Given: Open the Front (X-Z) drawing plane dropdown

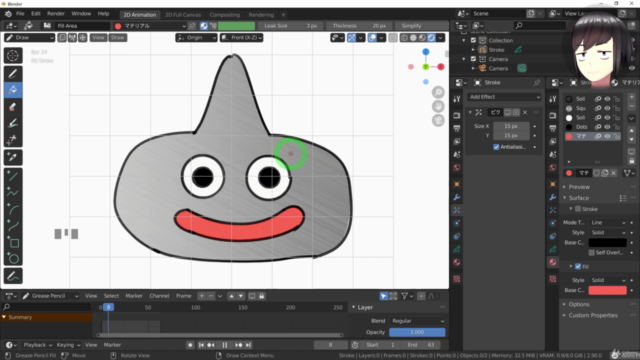Looking at the screenshot, I should click(242, 38).
